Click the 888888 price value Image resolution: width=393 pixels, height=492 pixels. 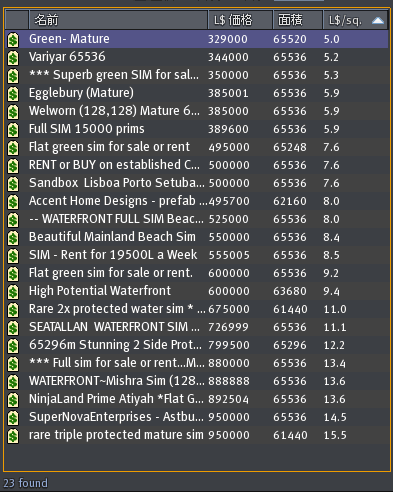pyautogui.click(x=229, y=381)
